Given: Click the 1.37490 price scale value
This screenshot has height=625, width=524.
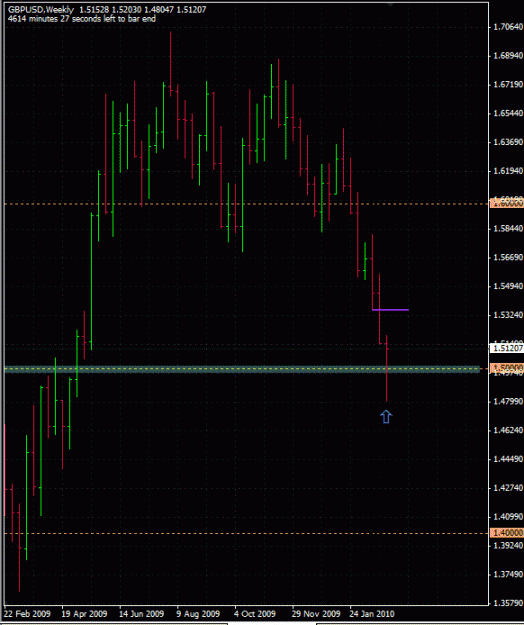Looking at the screenshot, I should pos(508,574).
